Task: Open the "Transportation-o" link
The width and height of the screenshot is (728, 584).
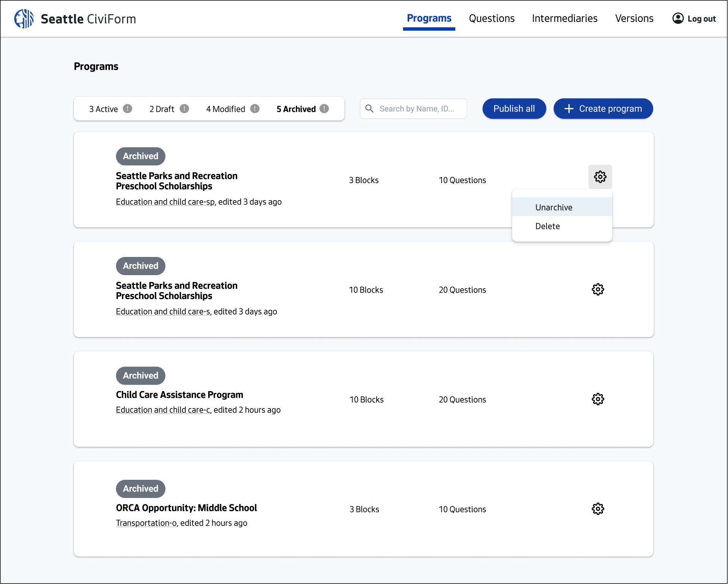Action: 146,523
